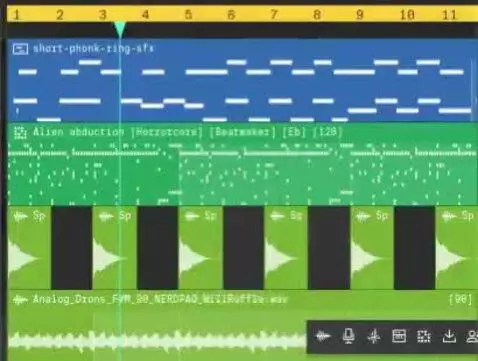This screenshot has width=478, height=361.
Task: Select the short-phonk-ring-sfx MIDI region title
Action: click(x=93, y=49)
